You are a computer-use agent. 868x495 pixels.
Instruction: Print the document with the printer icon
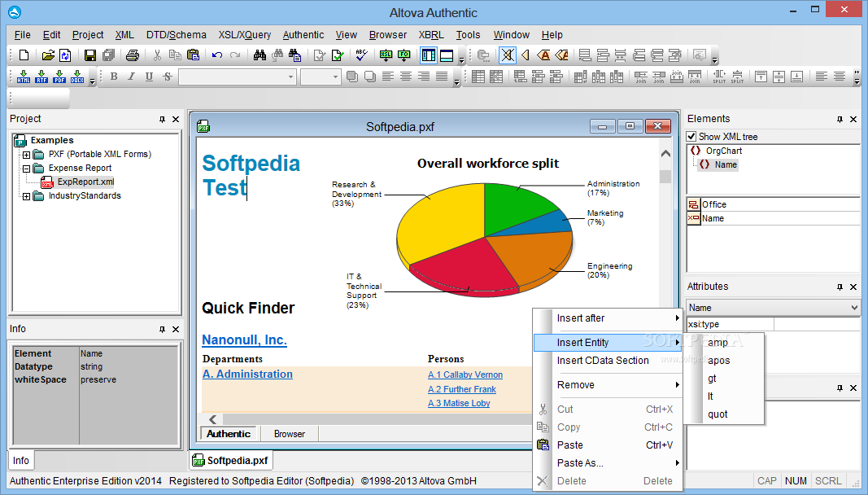(133, 55)
